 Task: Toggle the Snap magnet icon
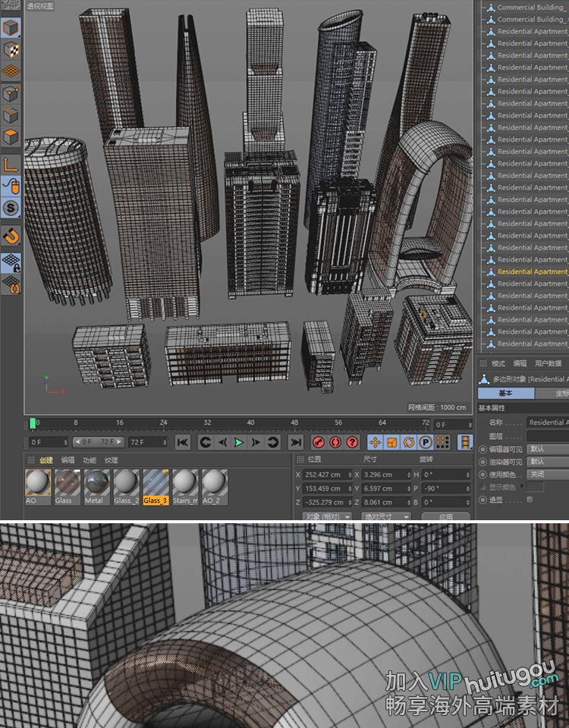coord(11,236)
